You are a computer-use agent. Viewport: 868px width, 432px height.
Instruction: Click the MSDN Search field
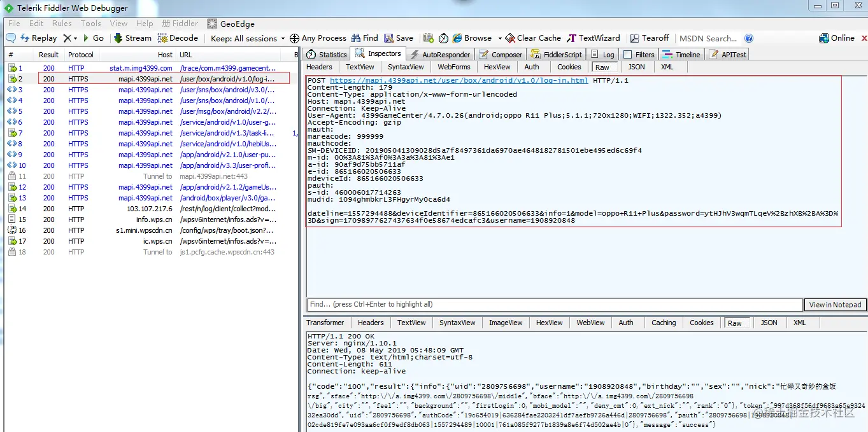click(708, 38)
